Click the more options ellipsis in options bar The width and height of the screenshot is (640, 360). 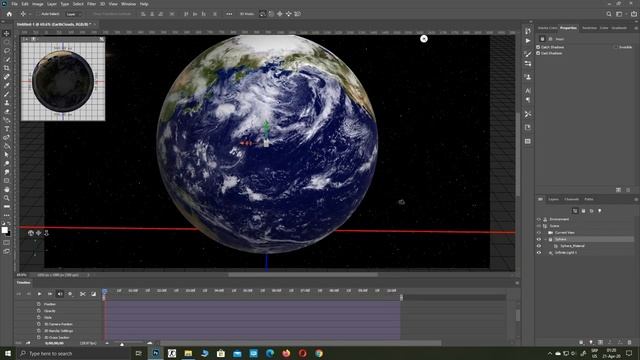[x=229, y=14]
